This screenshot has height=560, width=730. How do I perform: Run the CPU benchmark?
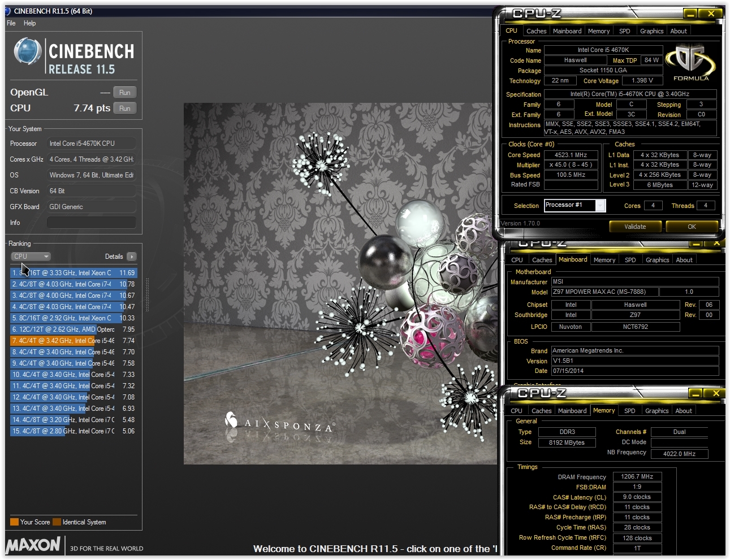(125, 108)
